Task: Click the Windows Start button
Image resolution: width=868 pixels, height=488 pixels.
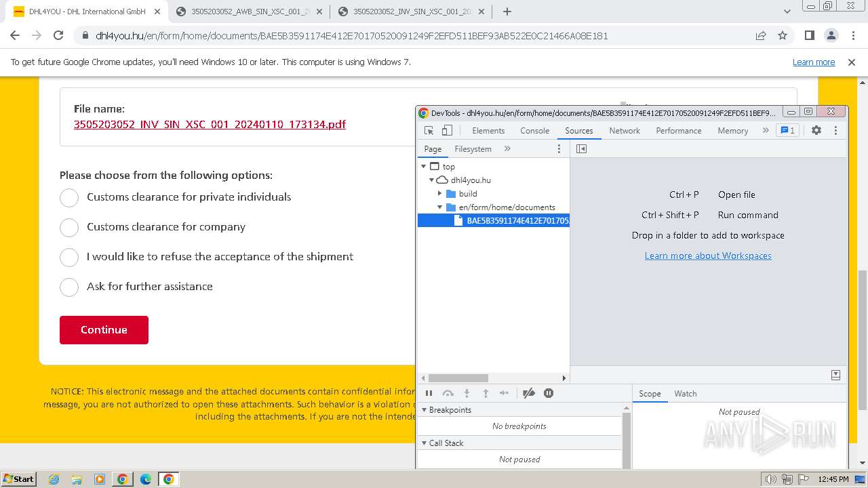Action: click(18, 479)
